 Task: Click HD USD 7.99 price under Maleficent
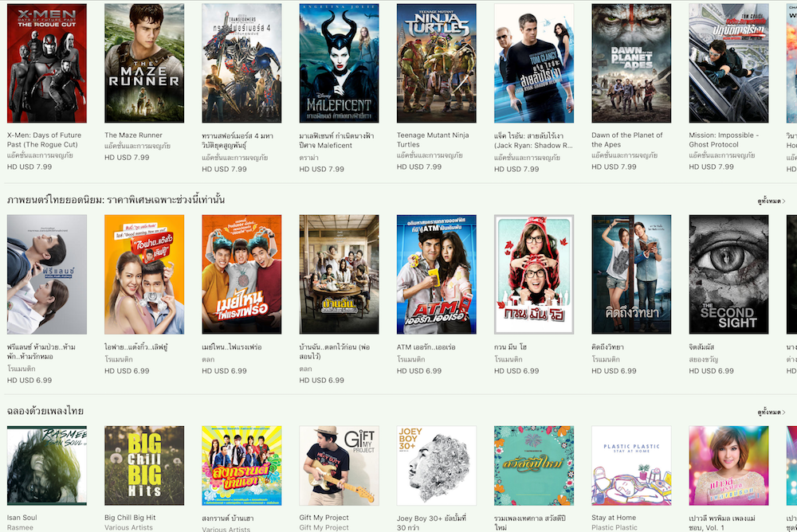click(322, 169)
